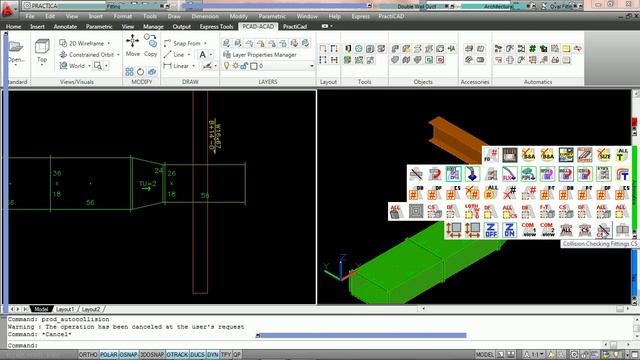Click the COM 1 view icon

tap(528, 230)
